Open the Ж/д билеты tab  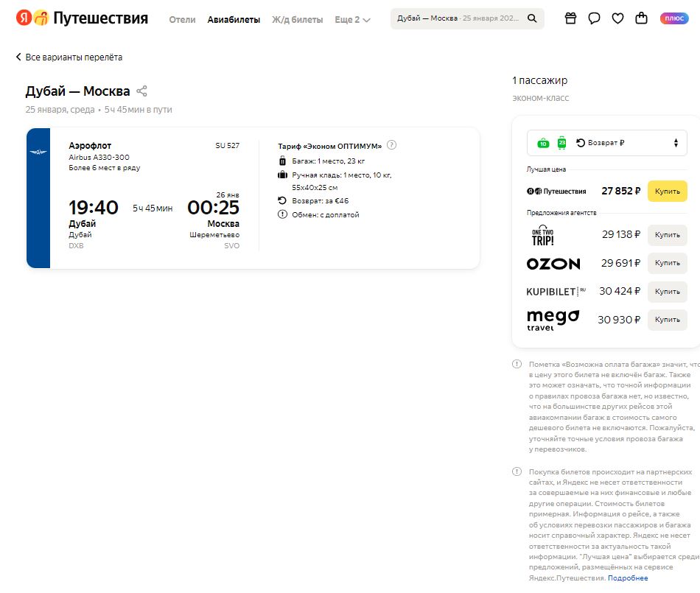coord(298,20)
